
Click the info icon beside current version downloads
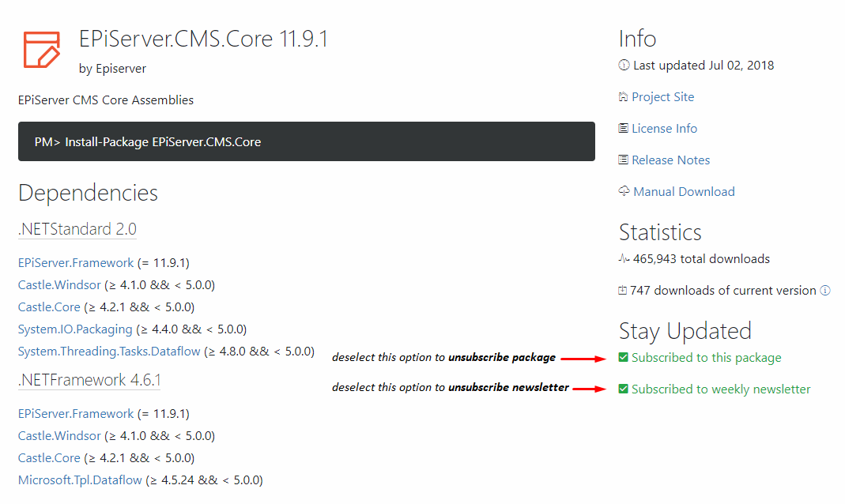pos(825,291)
